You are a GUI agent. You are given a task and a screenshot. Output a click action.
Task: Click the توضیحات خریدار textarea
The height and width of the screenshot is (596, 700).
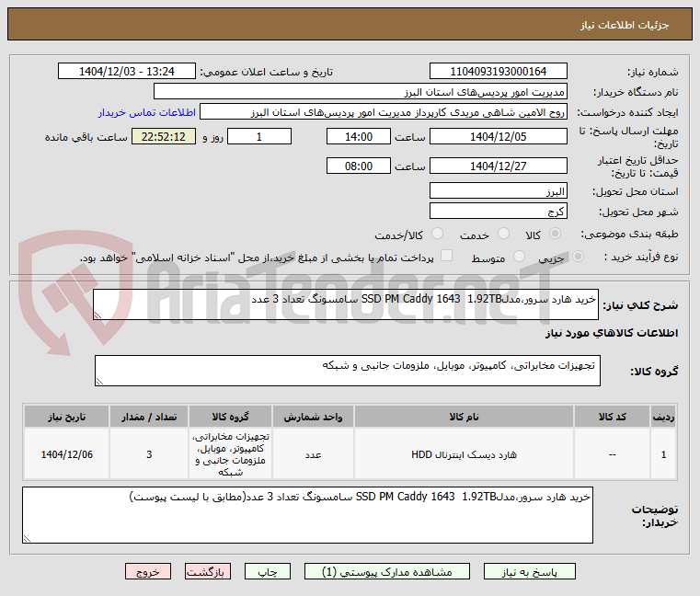(307, 515)
